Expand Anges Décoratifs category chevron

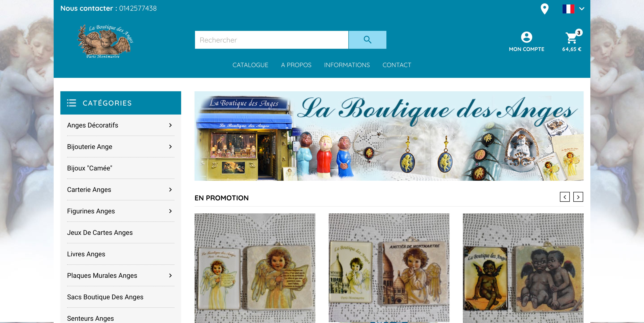point(170,125)
